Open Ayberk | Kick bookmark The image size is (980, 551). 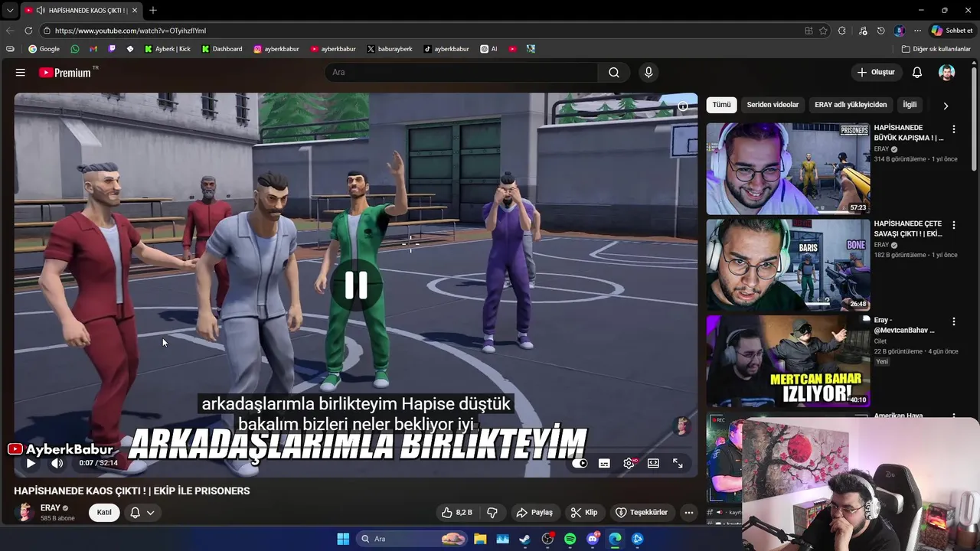coord(168,49)
